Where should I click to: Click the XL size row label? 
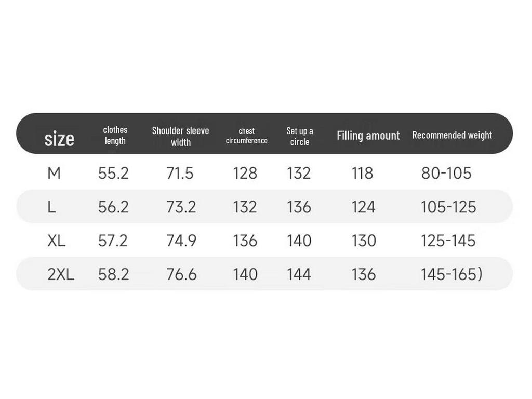coord(57,241)
